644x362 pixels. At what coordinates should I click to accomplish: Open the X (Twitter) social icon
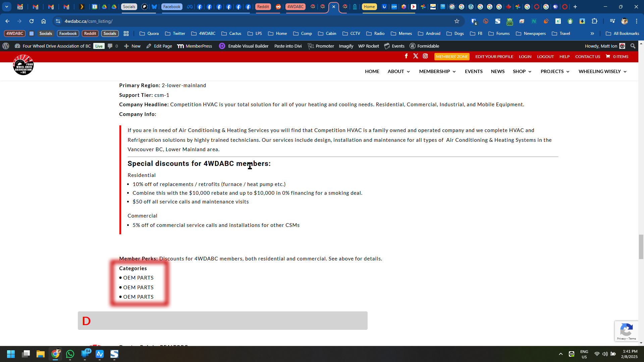(x=416, y=56)
